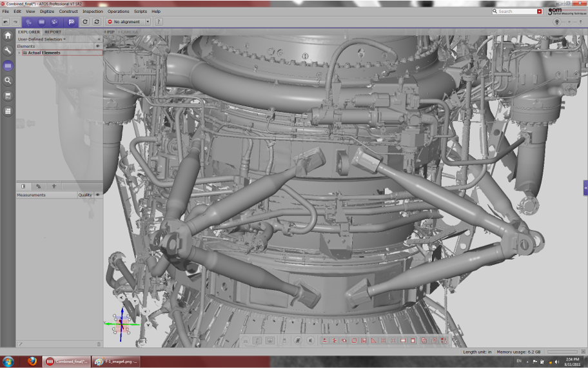Expand the Actual Elements tree node
This screenshot has width=588, height=368.
pyautogui.click(x=19, y=53)
